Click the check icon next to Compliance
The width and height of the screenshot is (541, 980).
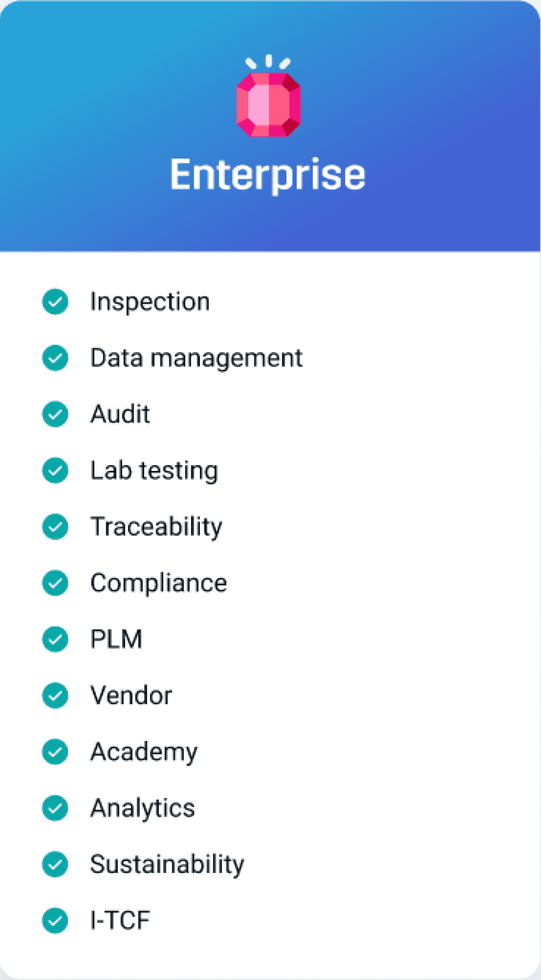pos(55,583)
